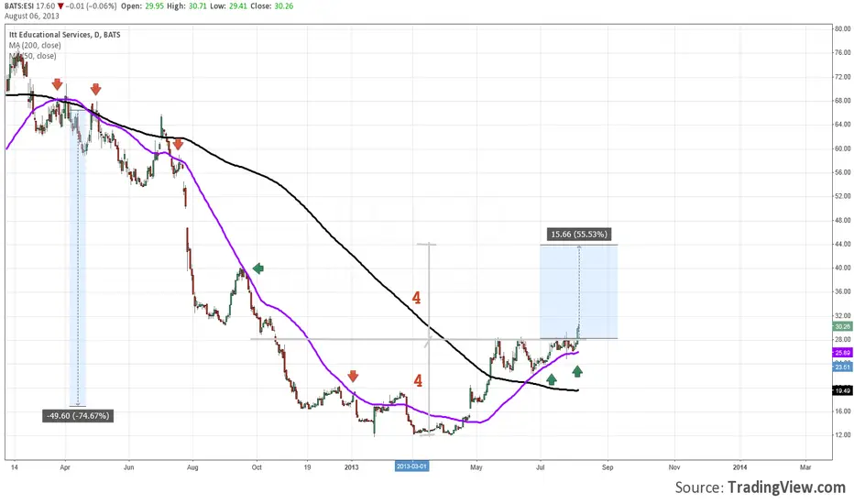This screenshot has width=854, height=504.
Task: Click the Sep label on time axis
Action: point(608,467)
